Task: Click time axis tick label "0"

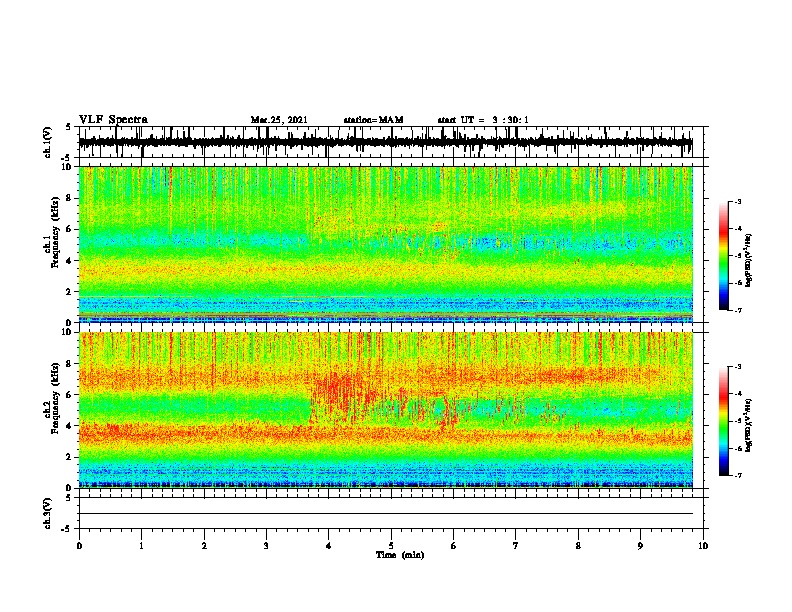Action: click(x=79, y=546)
